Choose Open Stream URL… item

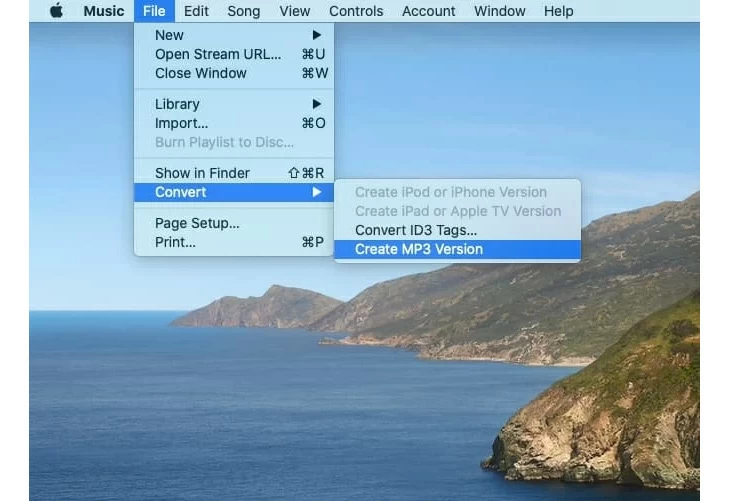[x=234, y=54]
